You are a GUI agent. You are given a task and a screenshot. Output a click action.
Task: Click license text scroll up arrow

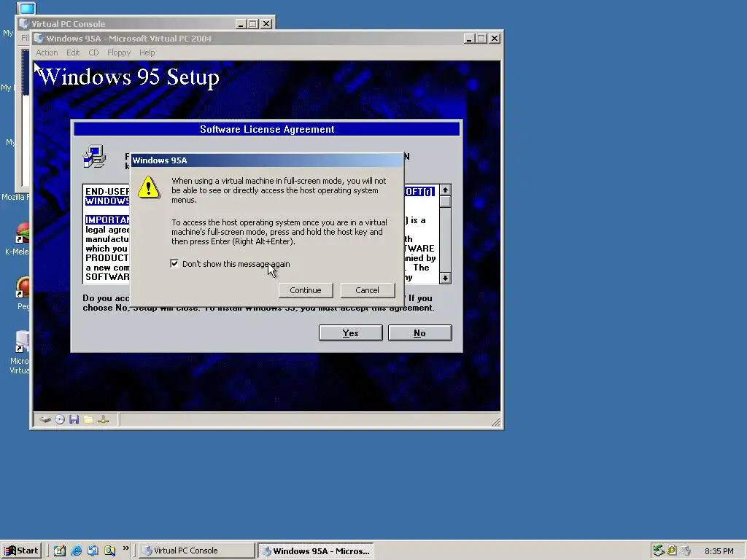pos(445,190)
